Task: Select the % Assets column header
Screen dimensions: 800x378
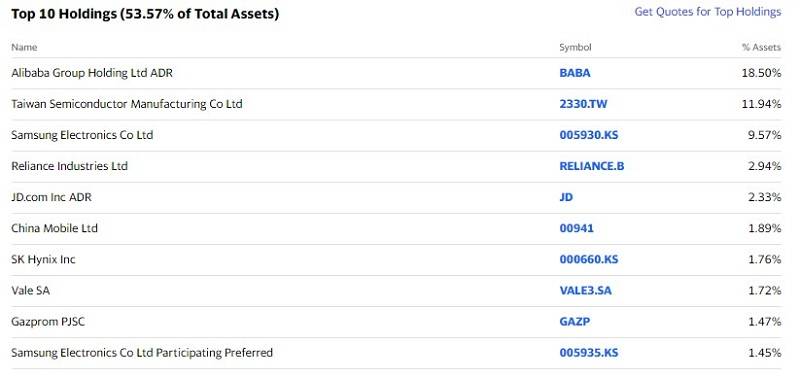Action: click(761, 47)
